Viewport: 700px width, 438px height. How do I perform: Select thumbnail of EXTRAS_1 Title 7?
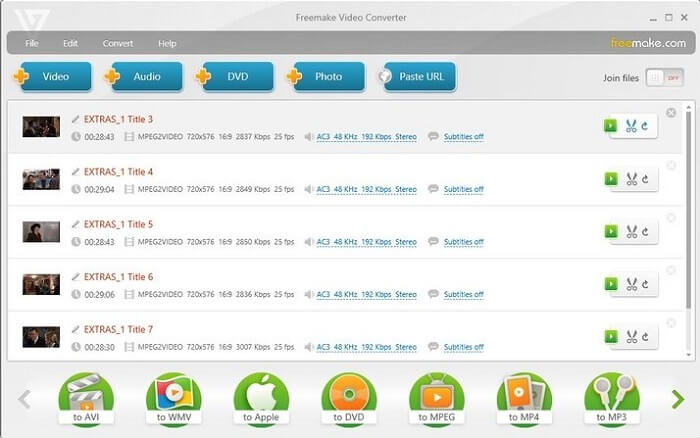coord(41,337)
